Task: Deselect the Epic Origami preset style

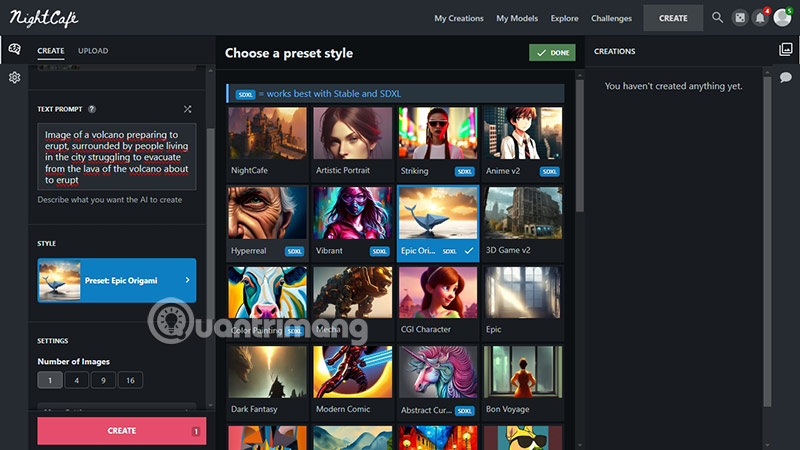Action: pos(438,223)
